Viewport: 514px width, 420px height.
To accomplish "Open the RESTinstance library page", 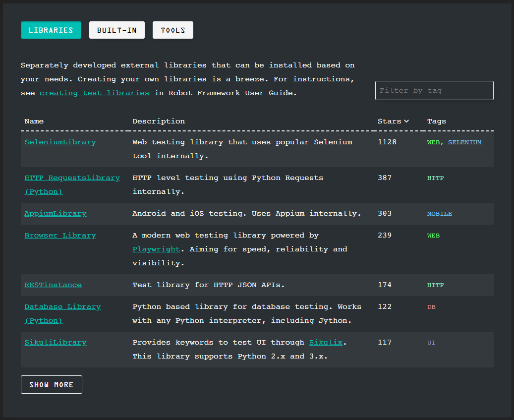I will 53,285.
